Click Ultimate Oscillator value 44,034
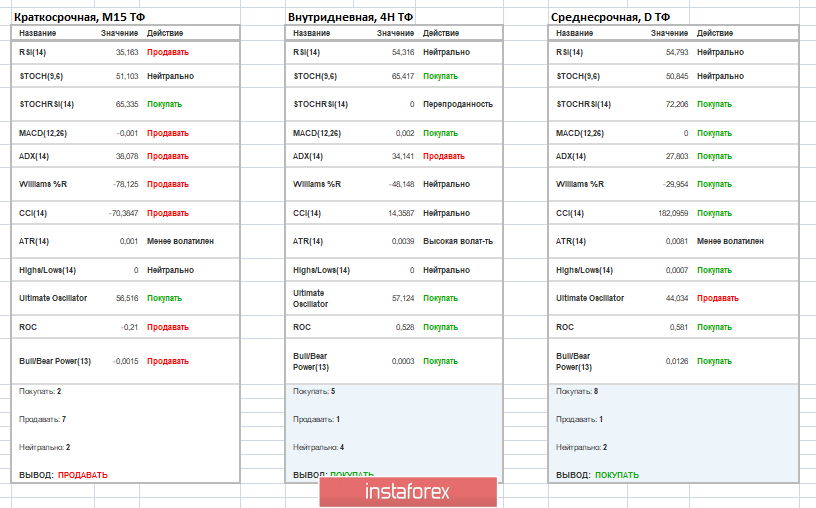 tap(677, 298)
